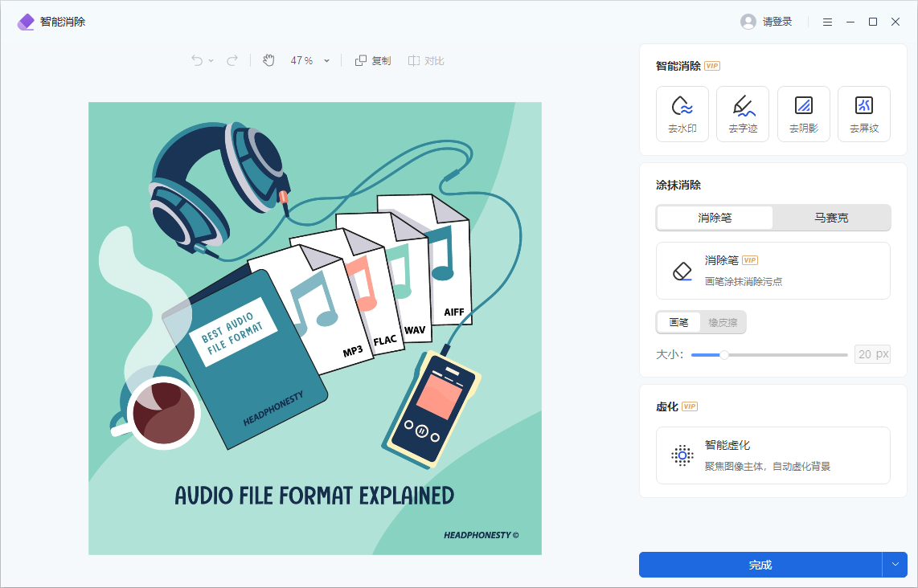Click the blue 完成 finish button
Screen dimensions: 918x588
(x=760, y=565)
